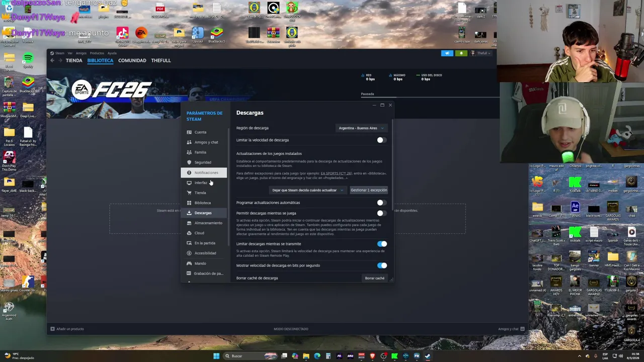Screen dimensions: 644x362
Task: Open the Amigos menu
Action: pos(81,53)
